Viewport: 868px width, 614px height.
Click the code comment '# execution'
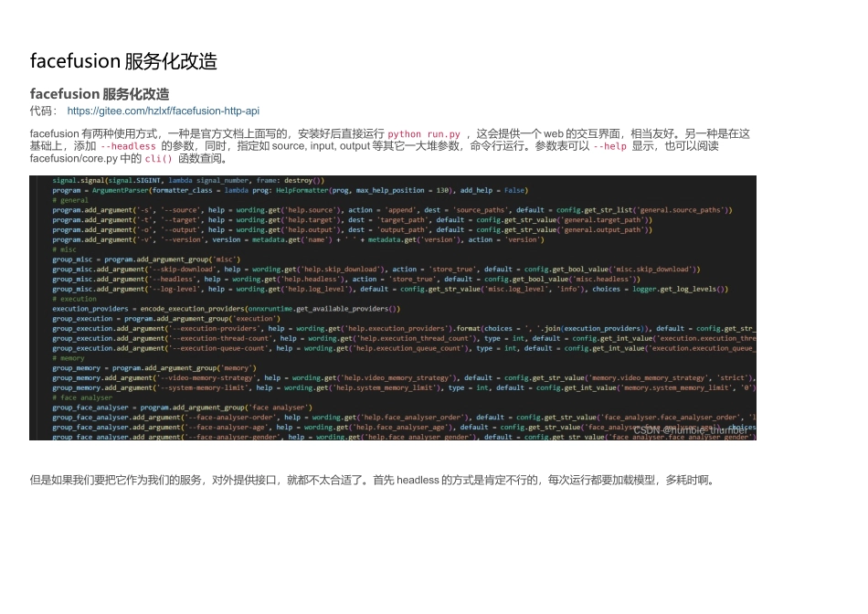point(75,299)
